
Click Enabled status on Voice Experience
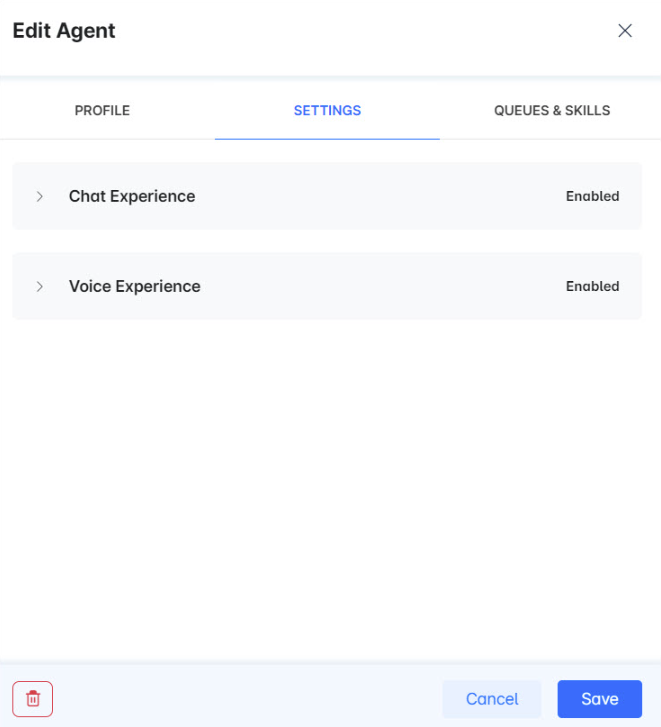(592, 286)
